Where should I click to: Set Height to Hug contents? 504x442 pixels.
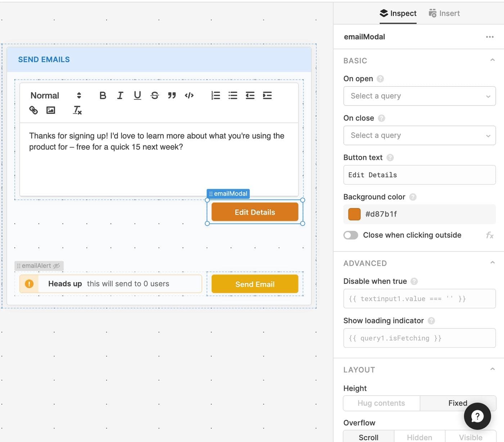(381, 403)
